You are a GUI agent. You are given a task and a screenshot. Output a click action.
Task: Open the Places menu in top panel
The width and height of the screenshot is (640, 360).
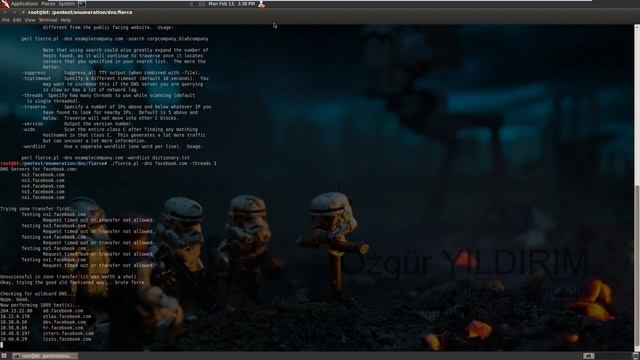pos(48,4)
